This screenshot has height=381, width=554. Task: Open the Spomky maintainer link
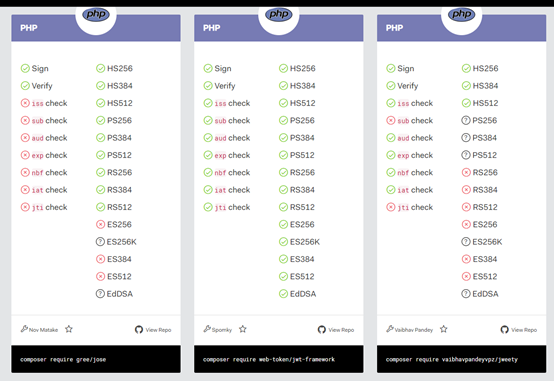click(222, 330)
